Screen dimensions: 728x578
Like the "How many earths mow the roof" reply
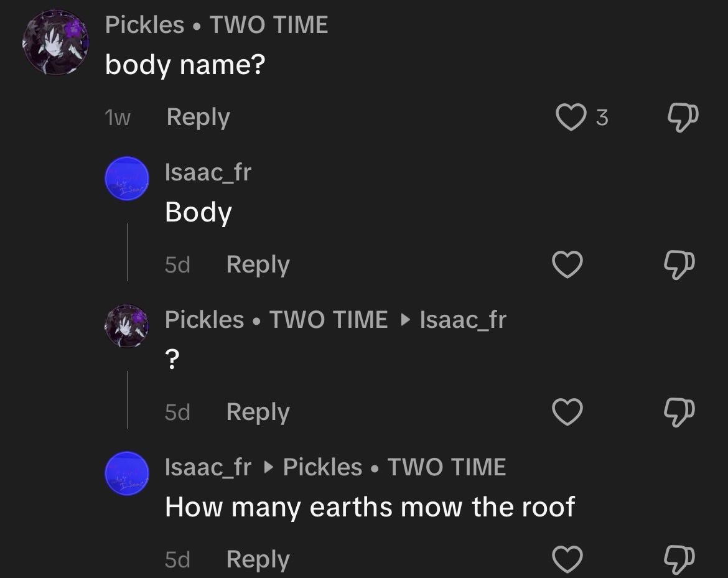(x=567, y=559)
